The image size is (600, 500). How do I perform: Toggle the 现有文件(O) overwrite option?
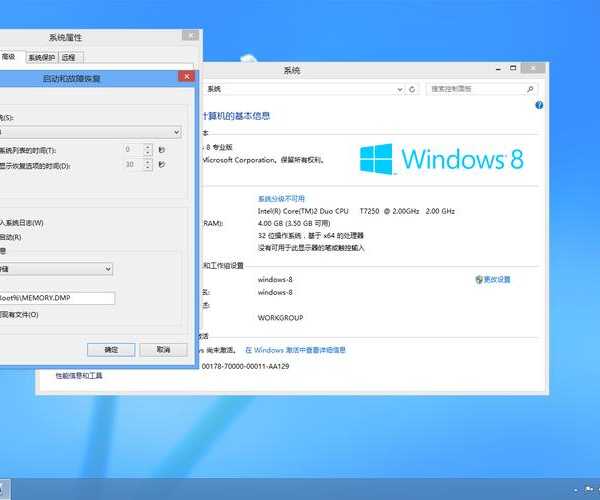pyautogui.click(x=19, y=315)
